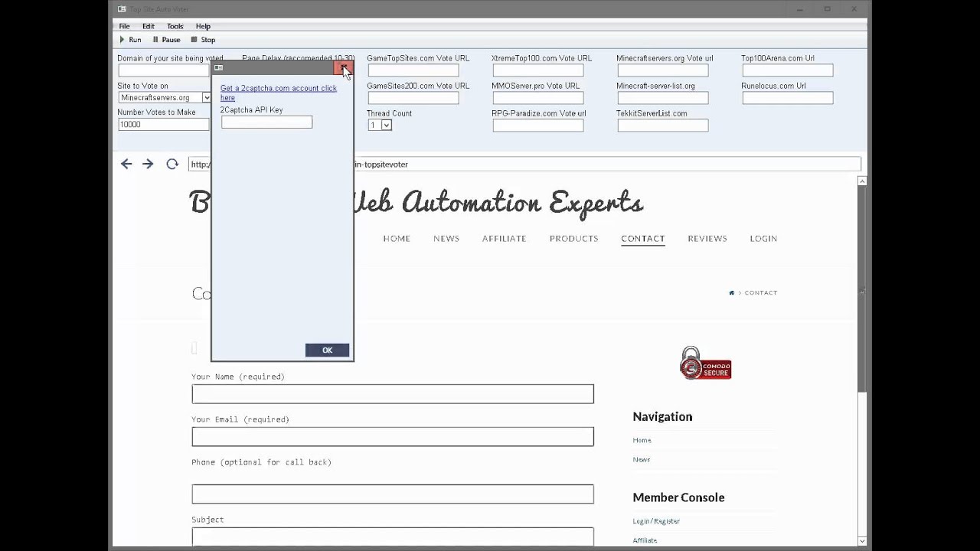Image resolution: width=980 pixels, height=551 pixels.
Task: Open the PRODUCTS nav item
Action: 573,239
